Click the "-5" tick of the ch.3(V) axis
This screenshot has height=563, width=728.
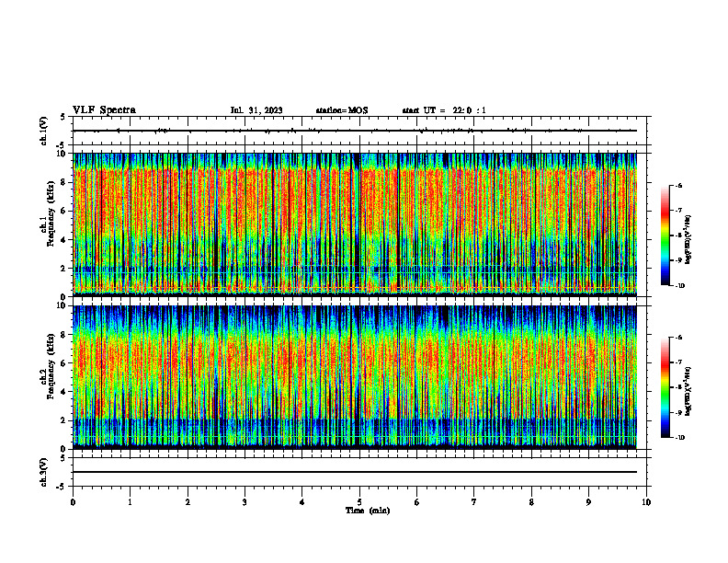click(61, 487)
